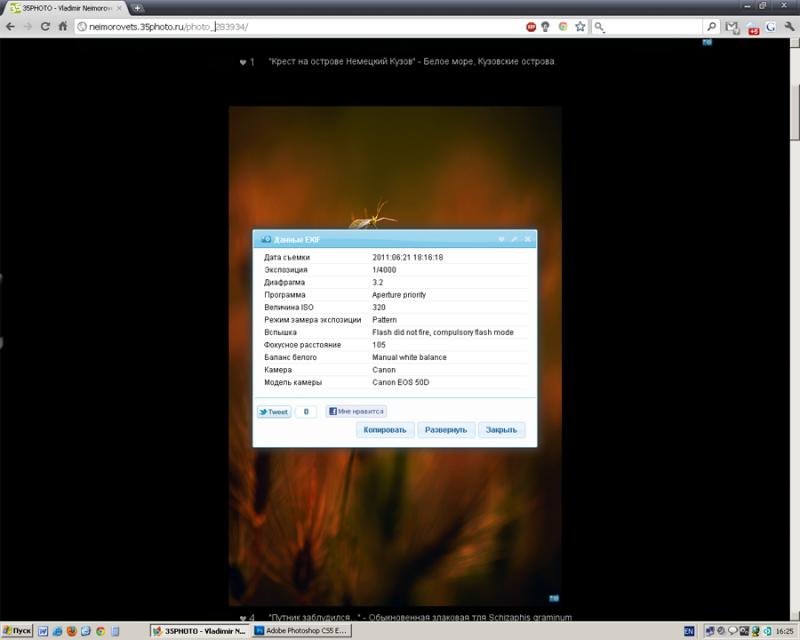Viewport: 800px width, 640px height.
Task: Launch Firefox from quick launch bar
Action: (71, 631)
